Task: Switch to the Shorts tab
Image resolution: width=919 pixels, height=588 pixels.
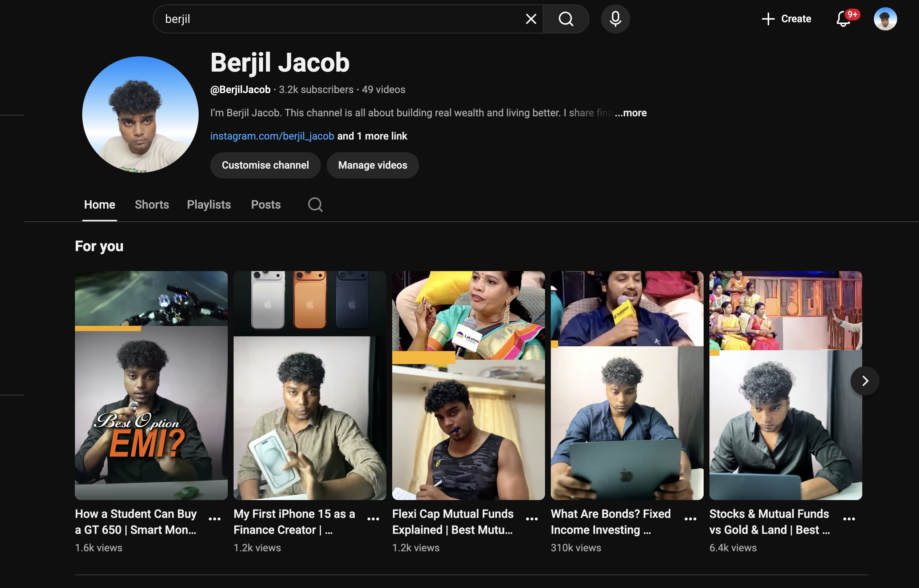Action: (x=152, y=205)
